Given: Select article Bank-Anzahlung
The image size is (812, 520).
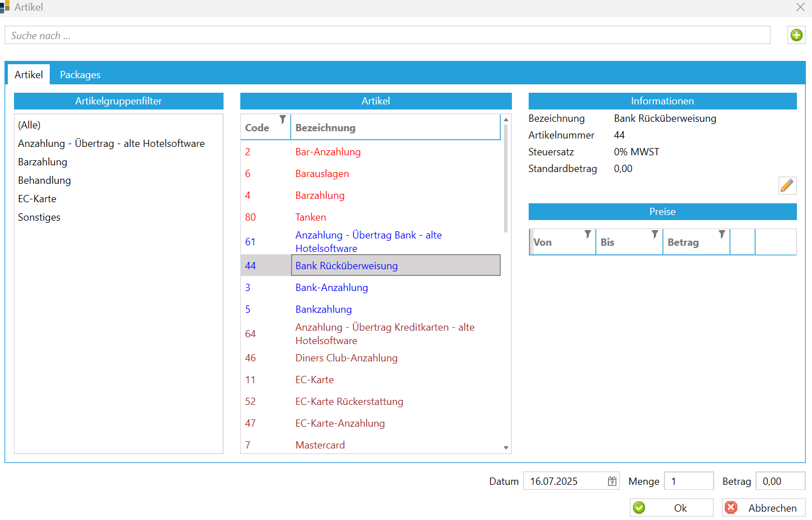Looking at the screenshot, I should tap(332, 288).
